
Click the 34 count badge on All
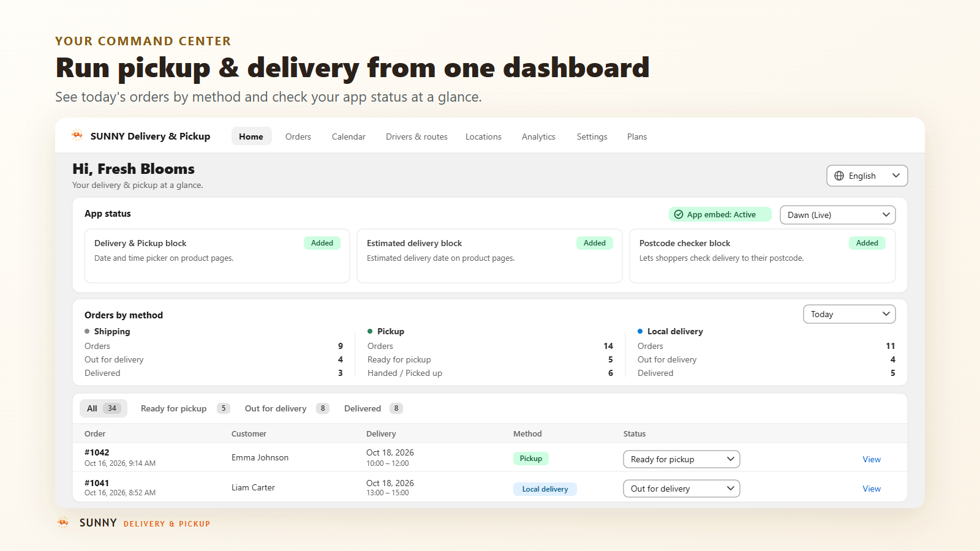coord(112,408)
